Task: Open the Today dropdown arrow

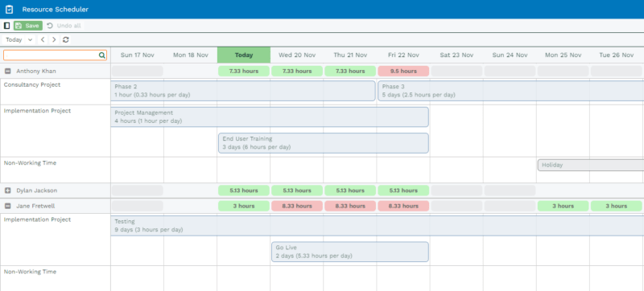Action: pyautogui.click(x=30, y=39)
